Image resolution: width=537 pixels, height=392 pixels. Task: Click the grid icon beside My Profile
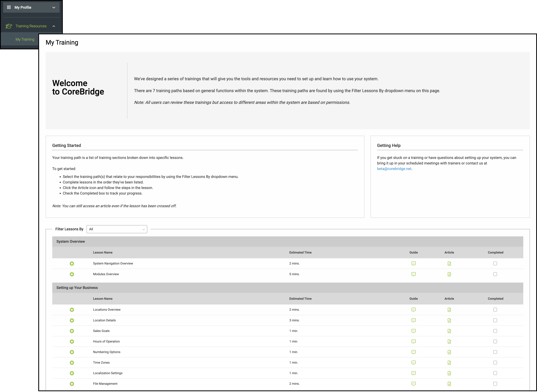pyautogui.click(x=9, y=7)
